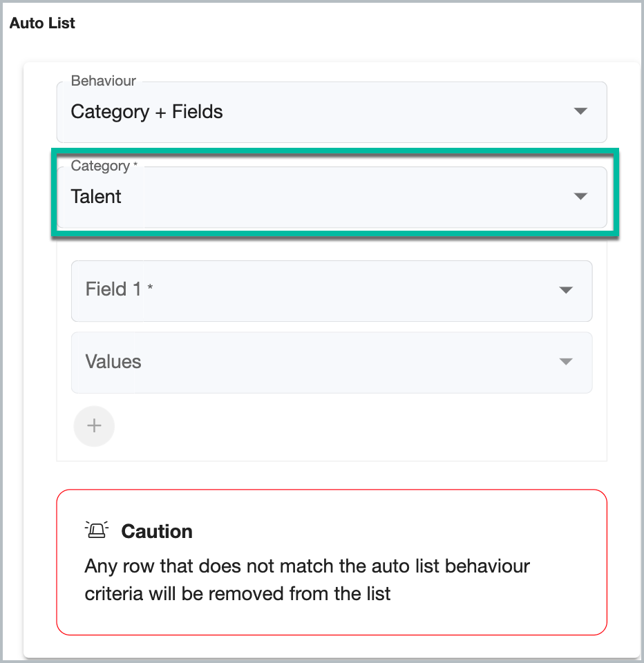Open the Values dropdown arrow
Viewport: 644px width, 663px height.
[566, 361]
